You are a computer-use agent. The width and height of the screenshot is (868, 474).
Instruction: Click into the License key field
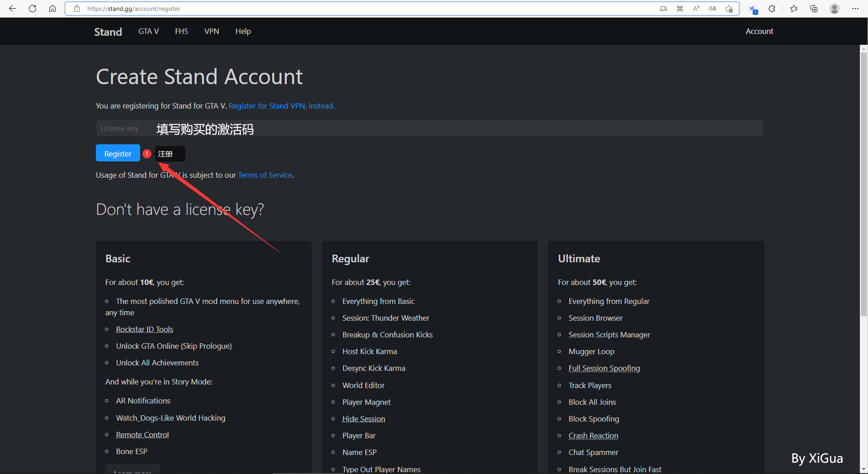(429, 128)
